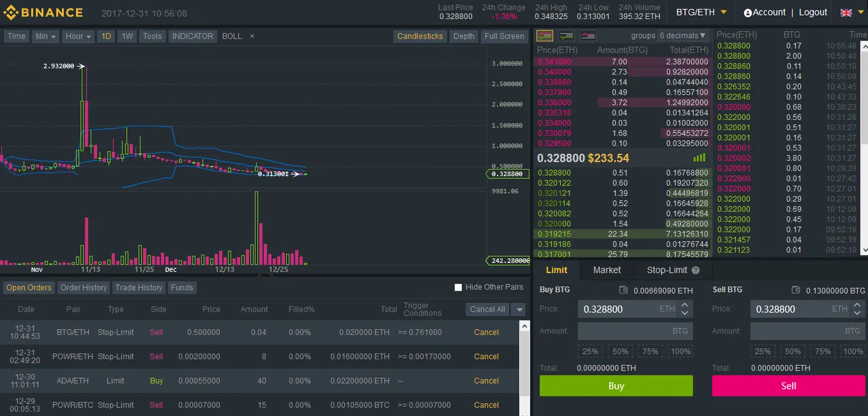Close the BOLL indicator with the x
Screen dimensions: 868x416
pos(252,36)
